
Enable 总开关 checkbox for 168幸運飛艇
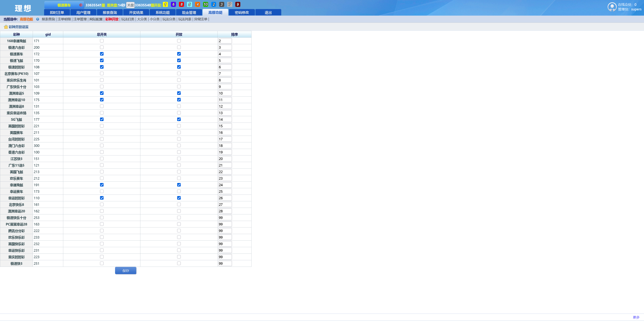[102, 41]
